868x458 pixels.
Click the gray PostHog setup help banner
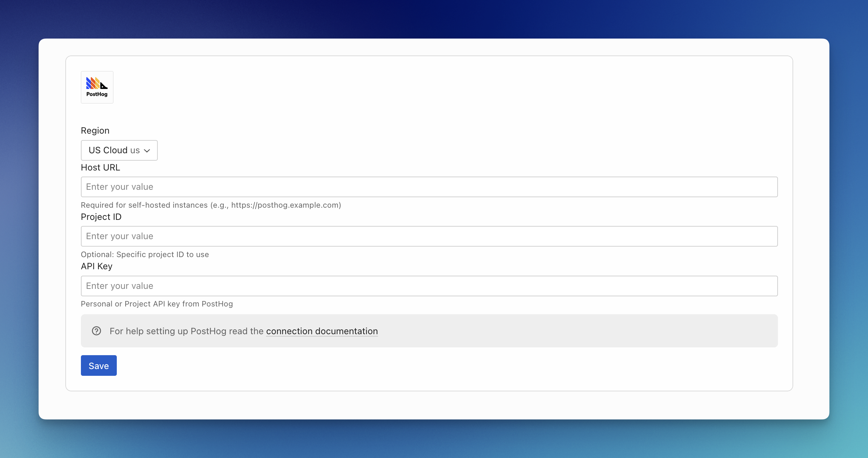click(576, 331)
